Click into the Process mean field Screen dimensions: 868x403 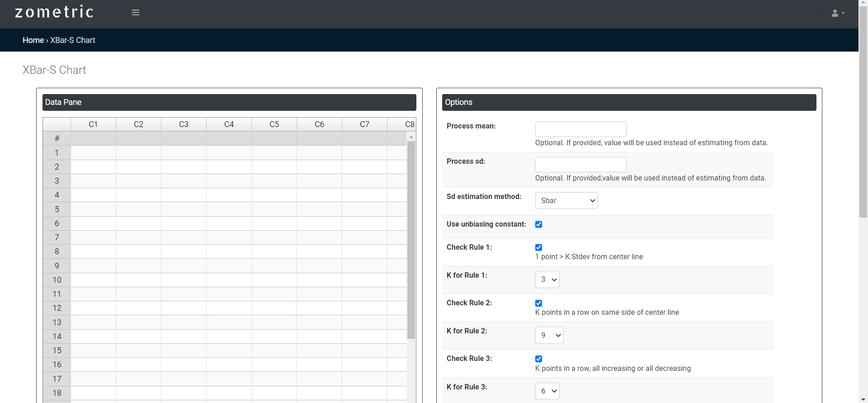click(x=580, y=129)
